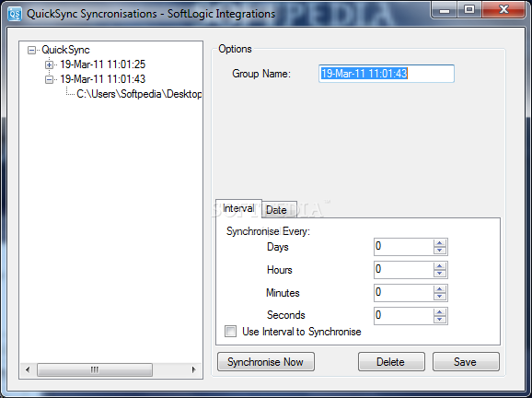Image resolution: width=532 pixels, height=398 pixels.
Task: Close the QuickSync window
Action: (503, 9)
